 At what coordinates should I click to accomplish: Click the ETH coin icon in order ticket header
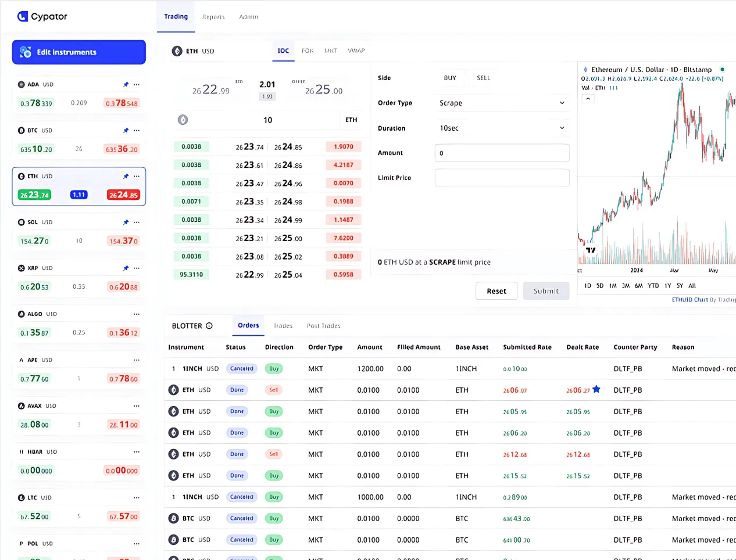click(x=177, y=51)
